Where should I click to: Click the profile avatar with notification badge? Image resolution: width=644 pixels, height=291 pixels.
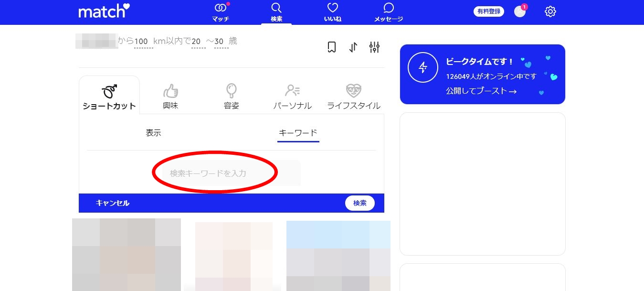[x=519, y=11]
